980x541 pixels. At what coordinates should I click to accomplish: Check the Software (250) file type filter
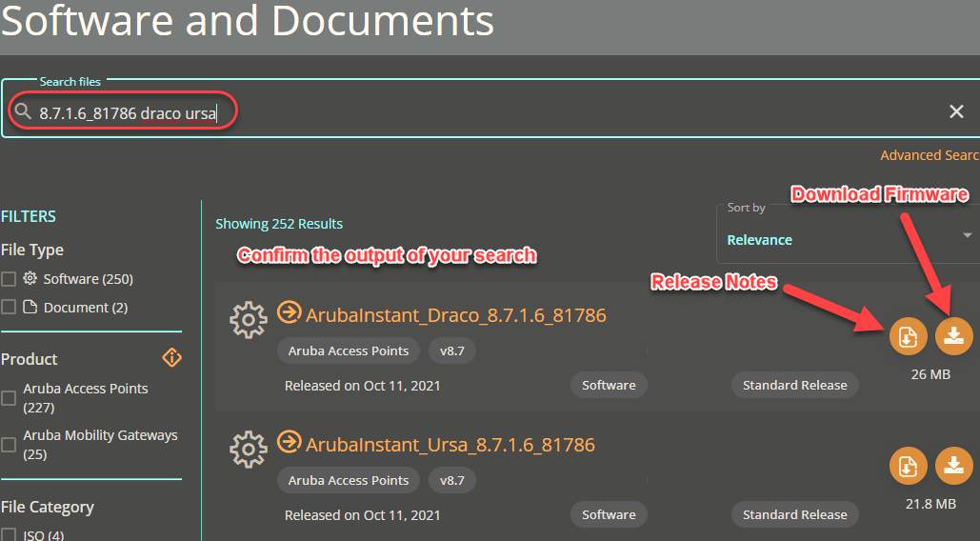click(9, 279)
